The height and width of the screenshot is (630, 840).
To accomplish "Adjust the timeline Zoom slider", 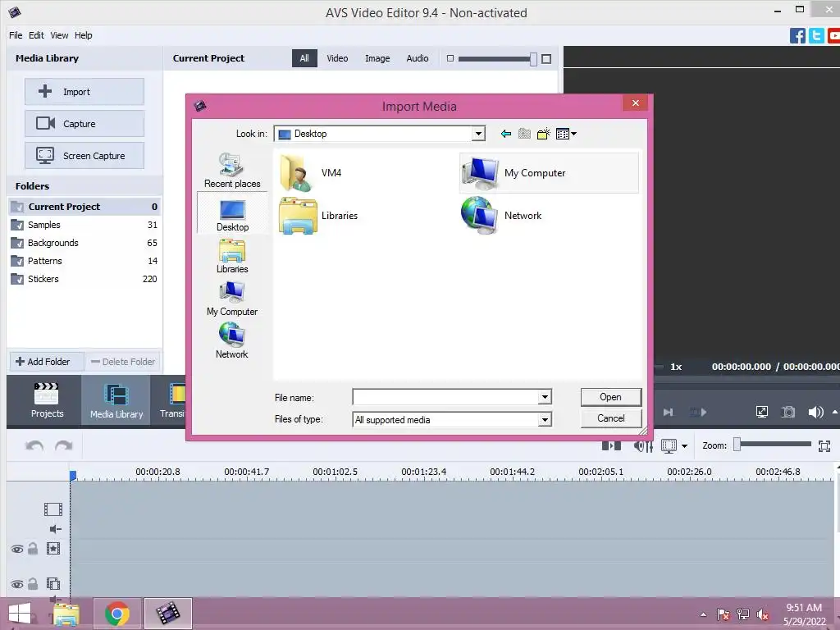I will tap(737, 445).
